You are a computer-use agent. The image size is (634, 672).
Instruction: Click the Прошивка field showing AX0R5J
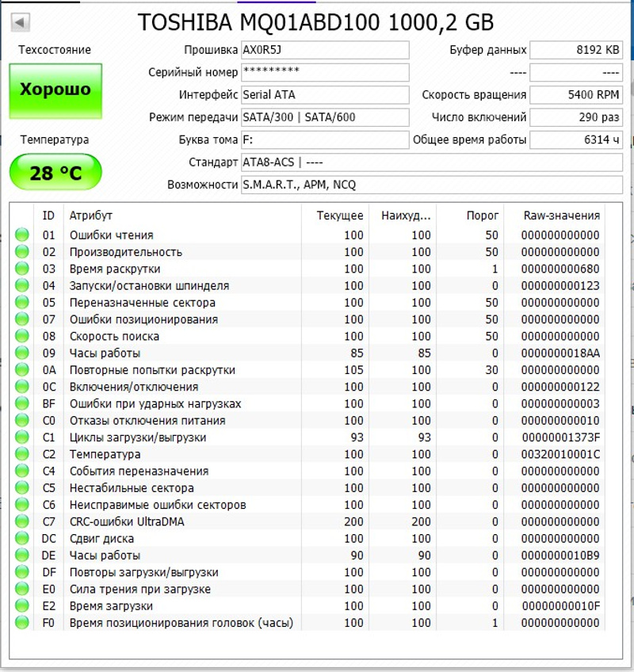pyautogui.click(x=324, y=50)
